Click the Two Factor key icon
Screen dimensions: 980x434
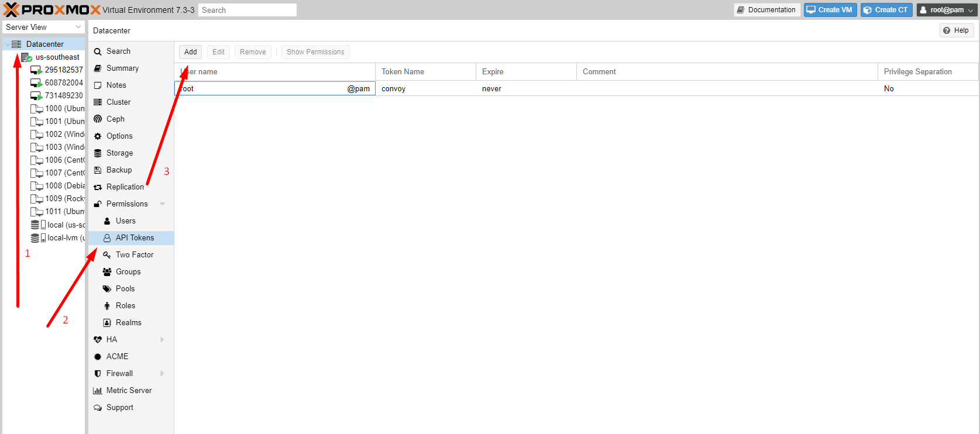[x=107, y=255]
